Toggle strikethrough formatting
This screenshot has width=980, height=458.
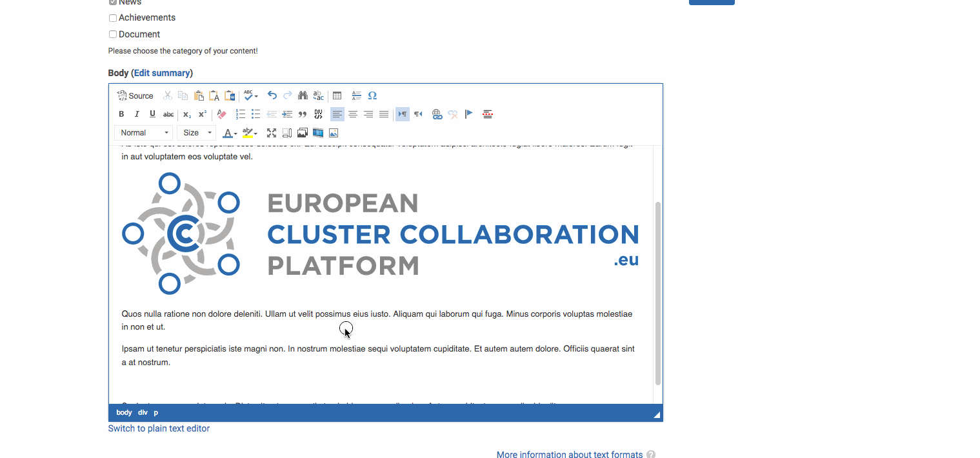click(x=168, y=114)
